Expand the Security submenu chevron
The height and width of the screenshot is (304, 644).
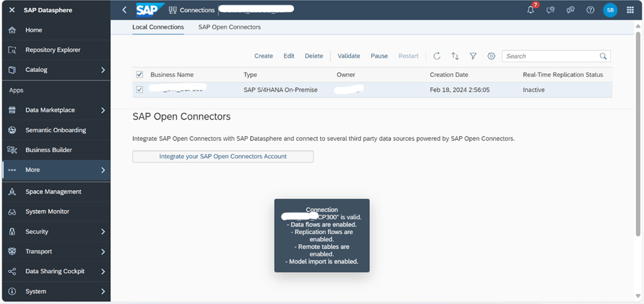click(103, 232)
